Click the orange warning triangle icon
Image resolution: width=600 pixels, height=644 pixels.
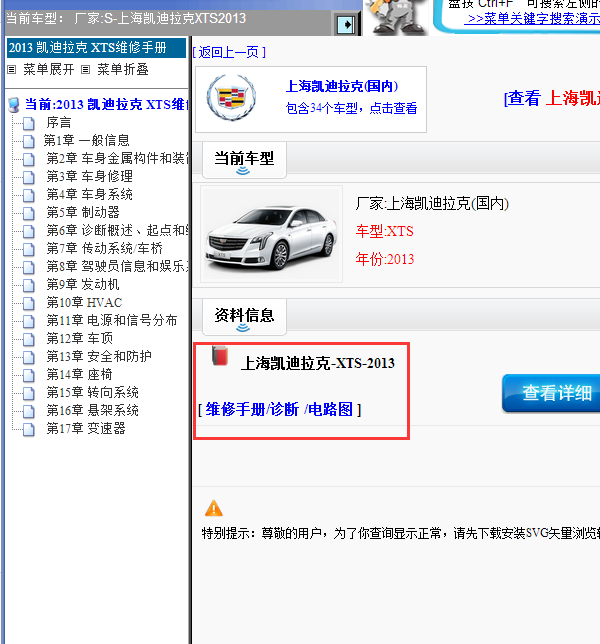tap(214, 508)
